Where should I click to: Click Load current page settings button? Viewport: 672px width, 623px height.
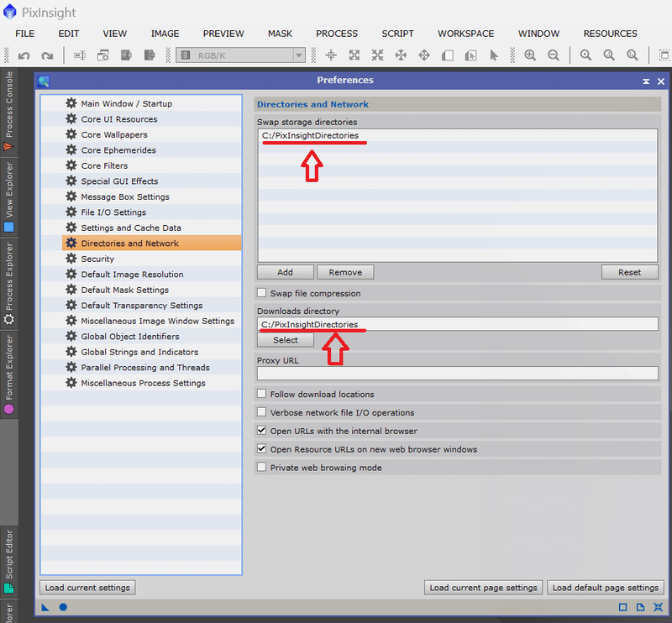pos(484,588)
